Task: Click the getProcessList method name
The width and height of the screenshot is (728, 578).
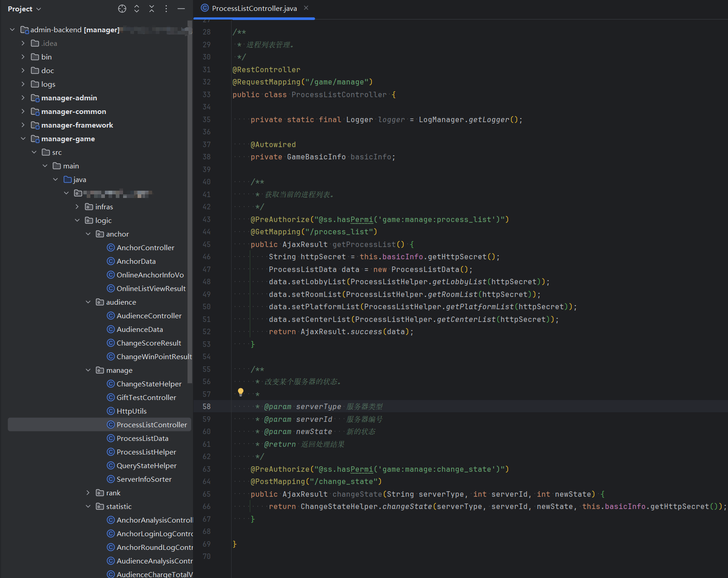Action: [x=364, y=244]
